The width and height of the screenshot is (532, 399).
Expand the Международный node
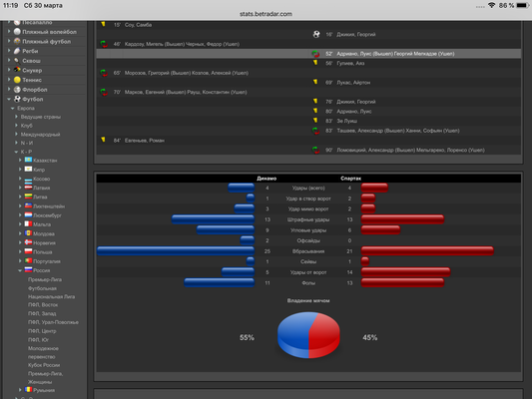point(16,135)
